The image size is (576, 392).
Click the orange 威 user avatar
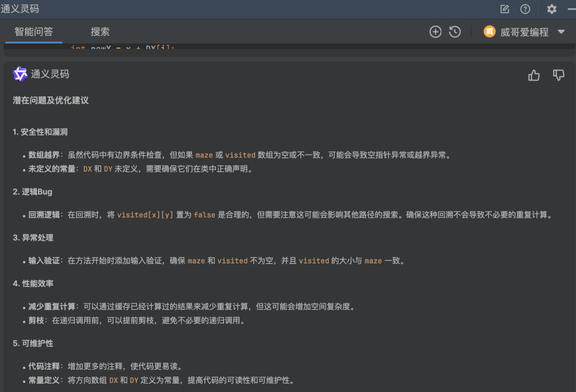[x=489, y=32]
